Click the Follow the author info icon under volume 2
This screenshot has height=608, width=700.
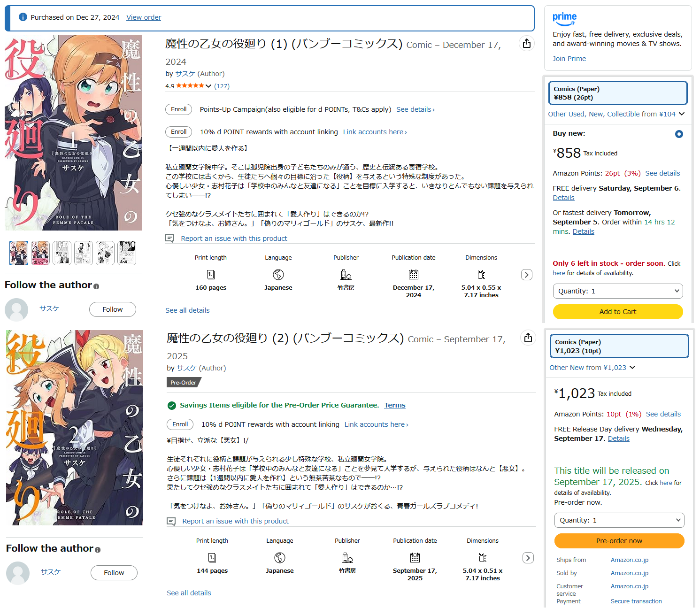(x=98, y=550)
